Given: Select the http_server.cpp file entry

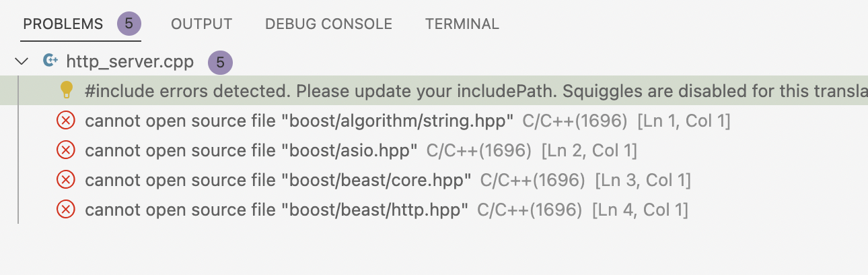Looking at the screenshot, I should coord(130,62).
